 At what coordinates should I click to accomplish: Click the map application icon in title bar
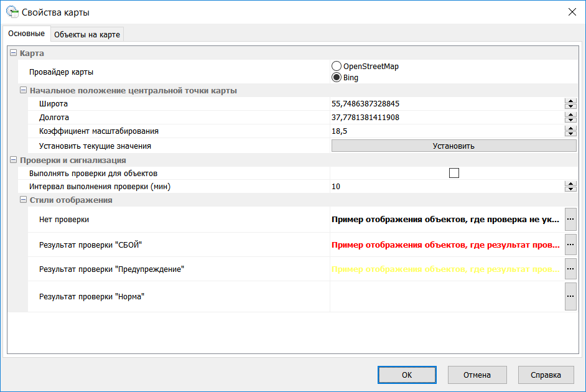(x=11, y=11)
